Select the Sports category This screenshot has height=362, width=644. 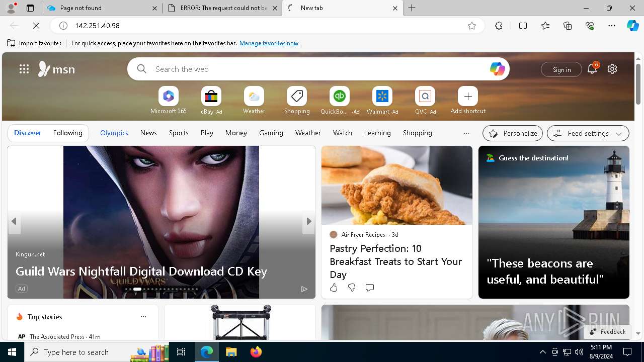179,133
